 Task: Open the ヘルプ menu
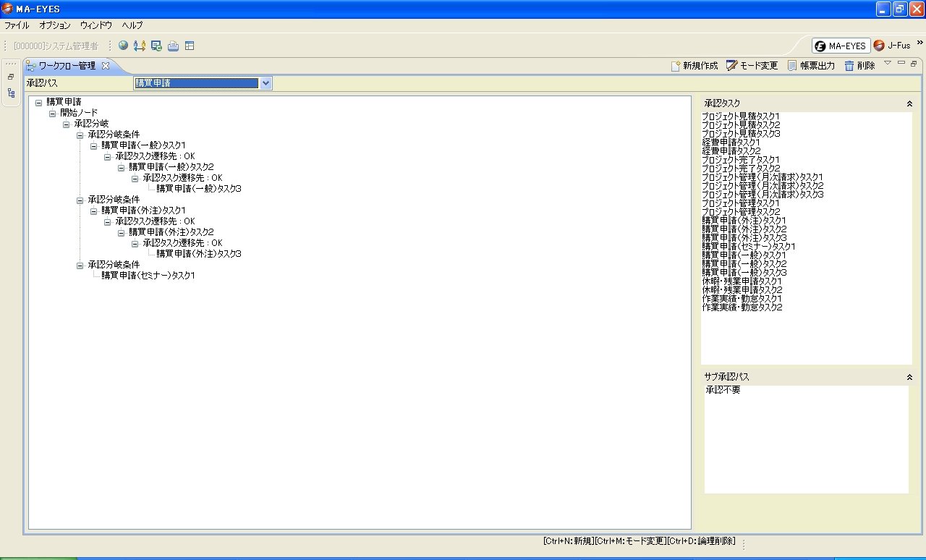pyautogui.click(x=132, y=25)
